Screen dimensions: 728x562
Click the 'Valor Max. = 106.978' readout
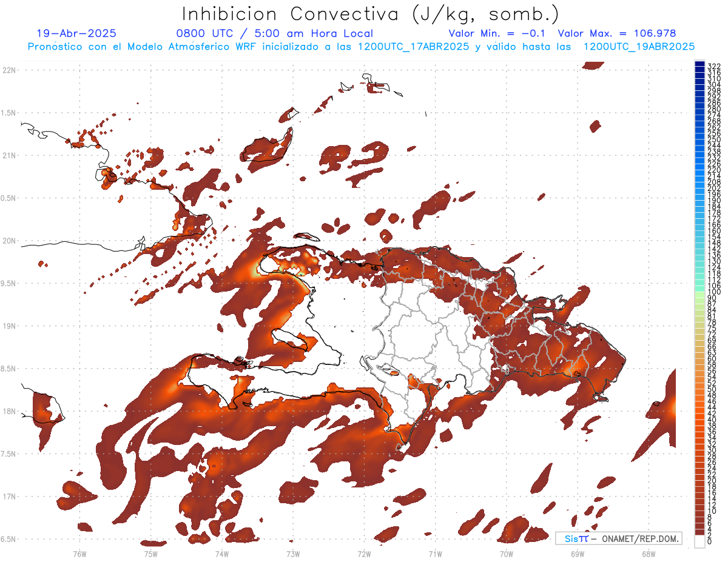click(617, 33)
